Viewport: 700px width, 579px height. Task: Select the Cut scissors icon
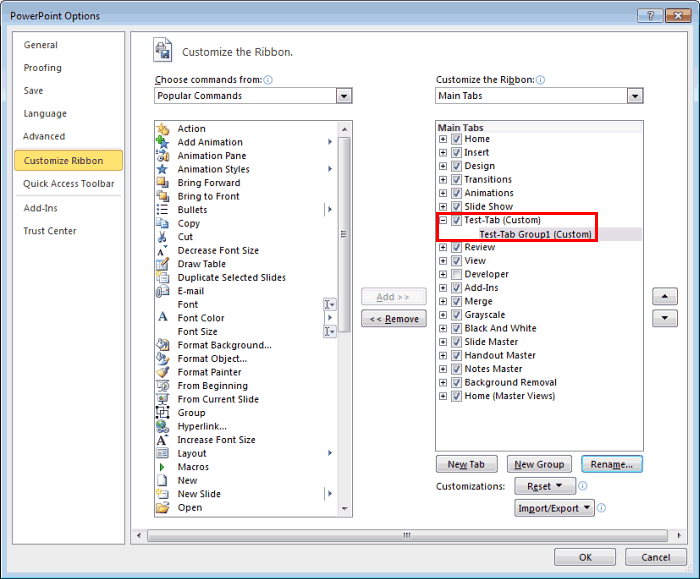click(x=163, y=237)
